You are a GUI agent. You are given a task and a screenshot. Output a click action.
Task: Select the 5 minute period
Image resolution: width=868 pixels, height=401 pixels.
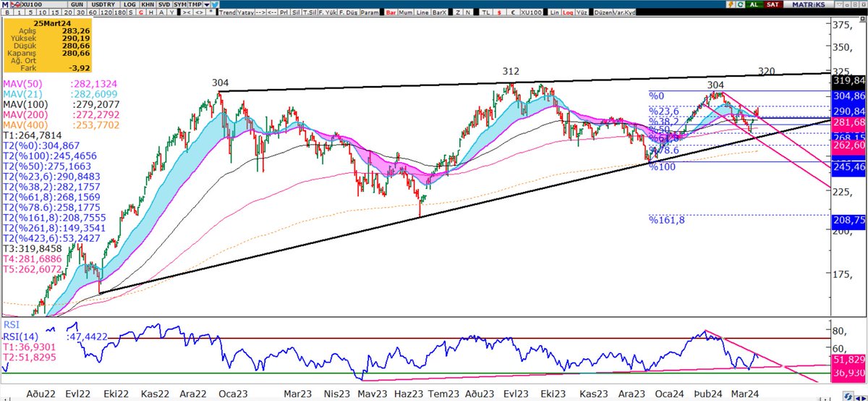[31, 12]
